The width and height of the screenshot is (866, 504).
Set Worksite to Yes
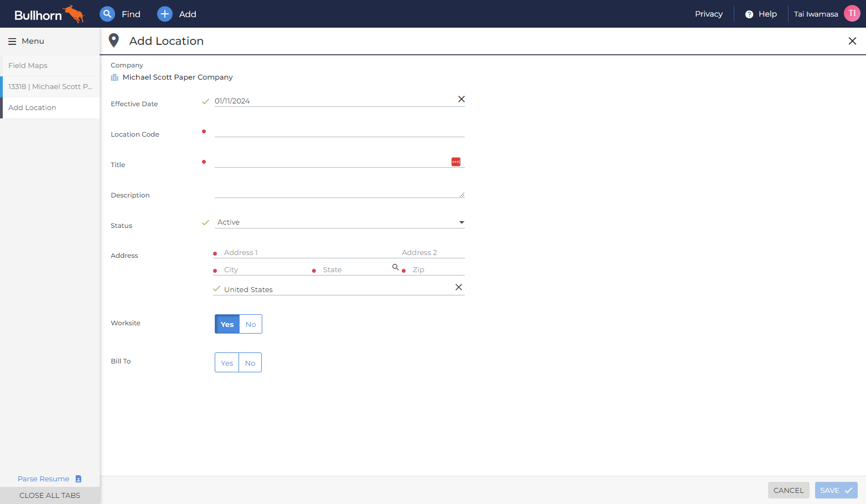coord(227,324)
